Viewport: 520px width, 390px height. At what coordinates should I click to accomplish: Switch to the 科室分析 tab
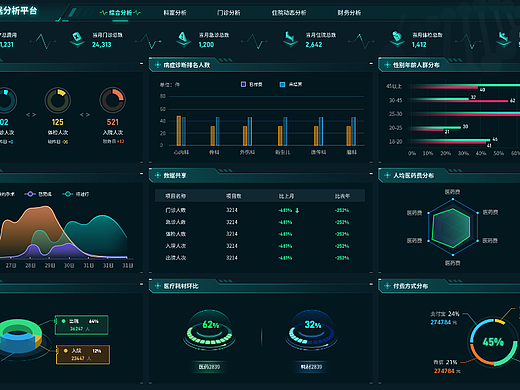(175, 13)
